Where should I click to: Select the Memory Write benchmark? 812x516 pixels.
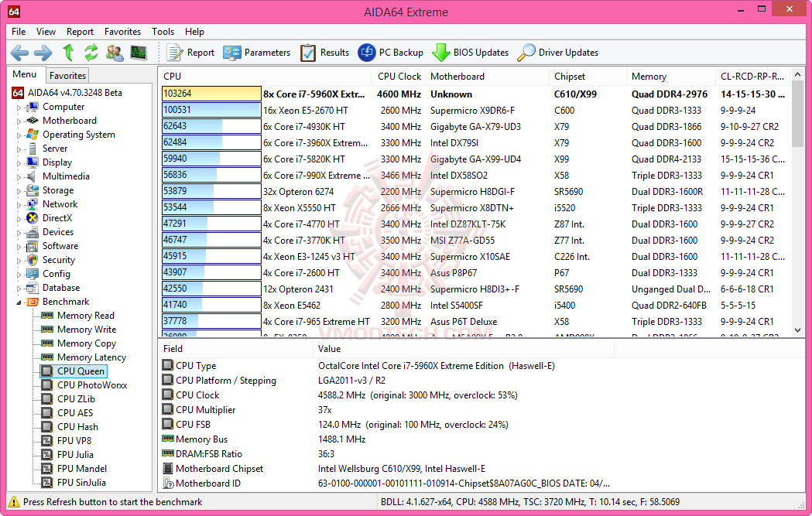coord(87,330)
